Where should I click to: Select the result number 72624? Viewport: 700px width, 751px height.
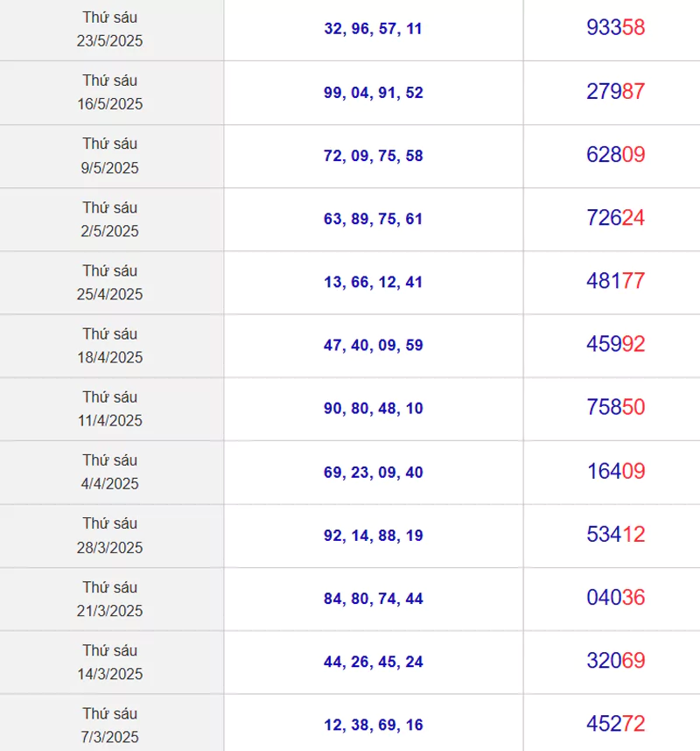[615, 218]
